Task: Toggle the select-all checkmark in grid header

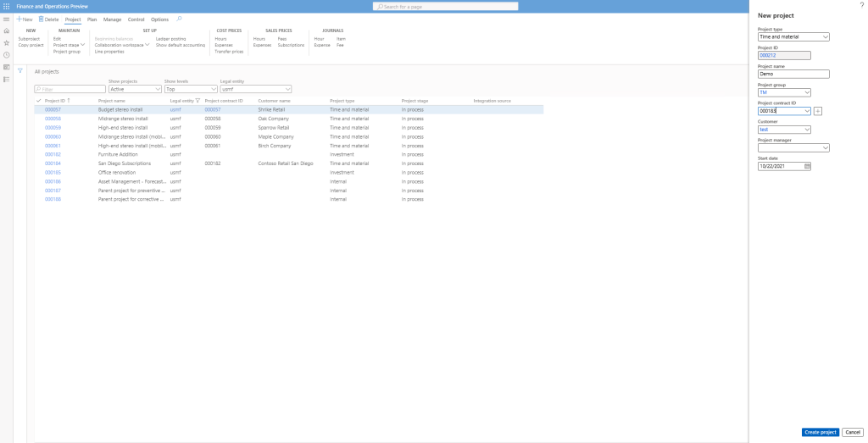Action: click(x=38, y=101)
